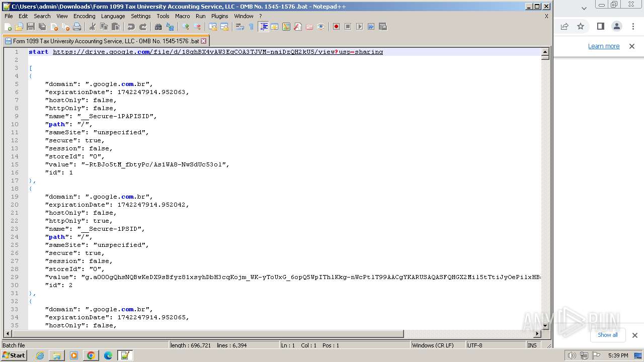Screen dimensions: 644x362
Task: Click the Close All toolbar icon
Action: click(x=65, y=27)
